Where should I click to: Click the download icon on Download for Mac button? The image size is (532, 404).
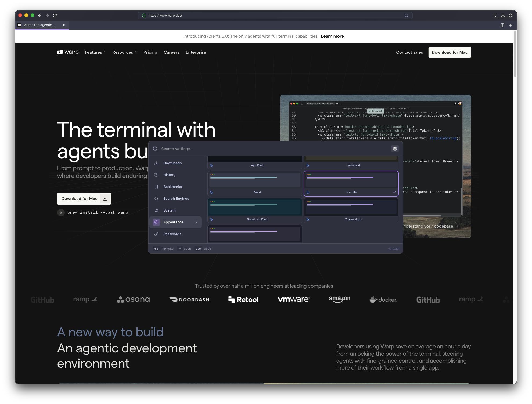pyautogui.click(x=105, y=198)
